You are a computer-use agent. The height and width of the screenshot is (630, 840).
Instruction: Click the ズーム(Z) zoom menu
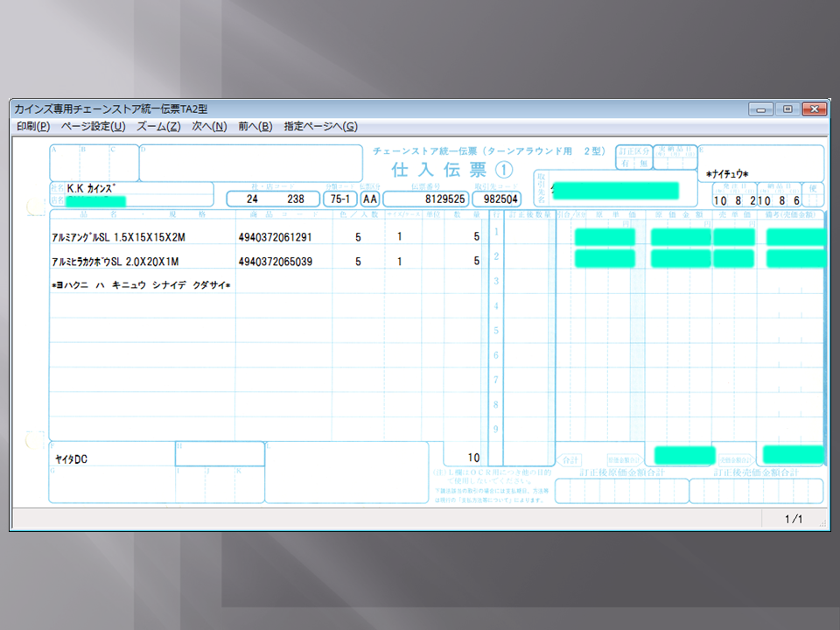[x=158, y=127]
